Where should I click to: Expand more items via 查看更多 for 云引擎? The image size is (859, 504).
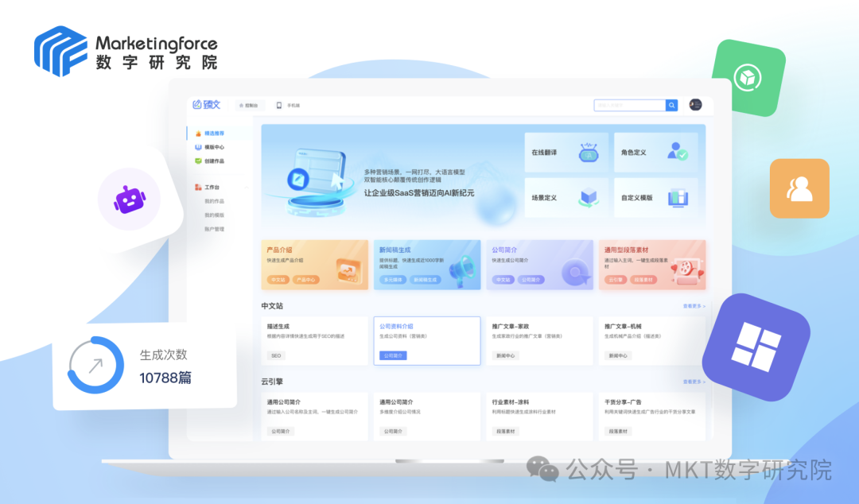pyautogui.click(x=693, y=382)
